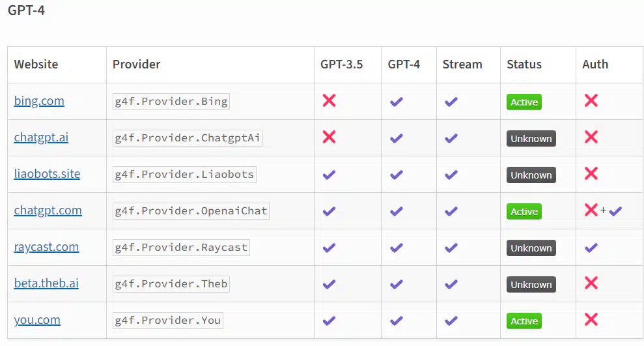Open the chatgpt.ai website link
644x346 pixels.
pyautogui.click(x=41, y=137)
